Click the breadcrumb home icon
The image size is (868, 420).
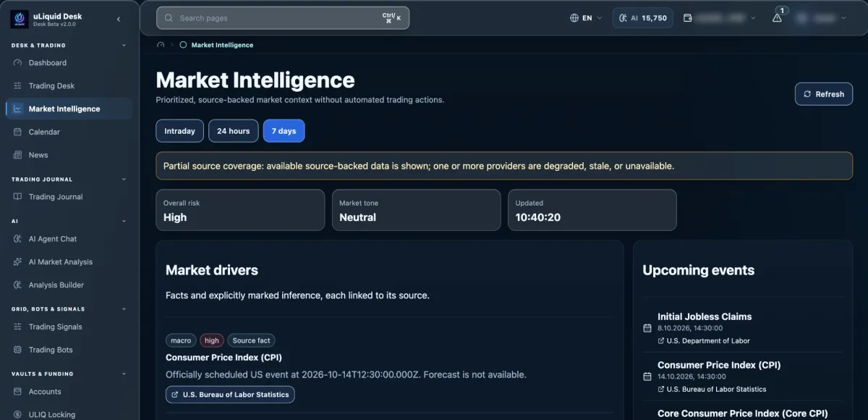[161, 45]
